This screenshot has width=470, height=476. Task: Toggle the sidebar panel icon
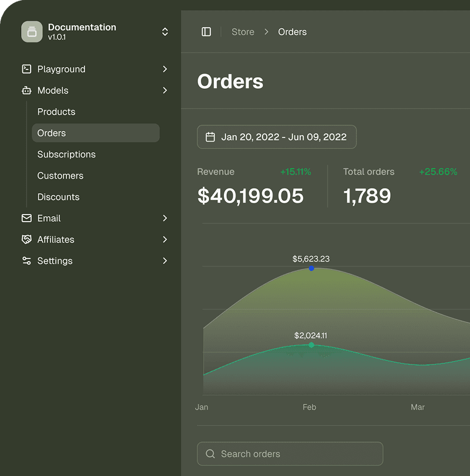(206, 32)
